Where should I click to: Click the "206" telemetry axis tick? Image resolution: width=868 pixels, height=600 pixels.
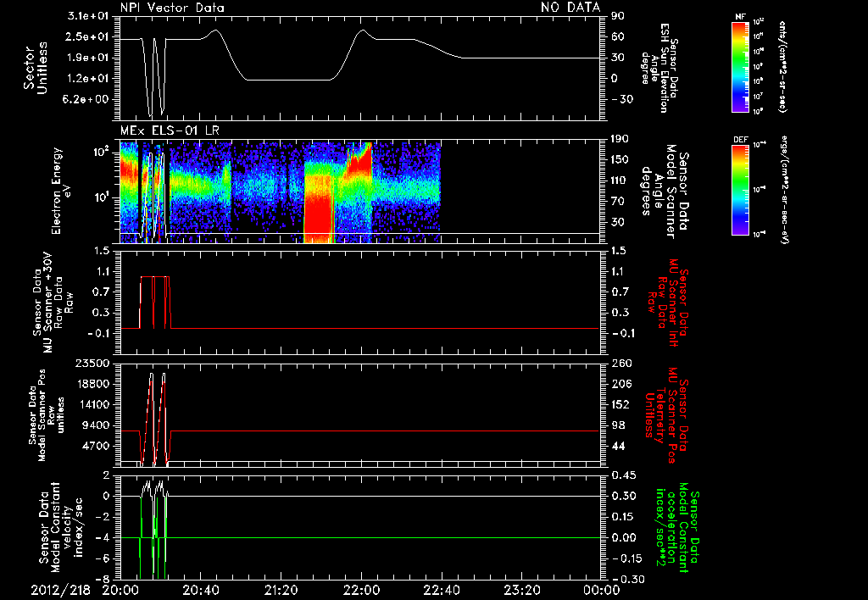620,384
